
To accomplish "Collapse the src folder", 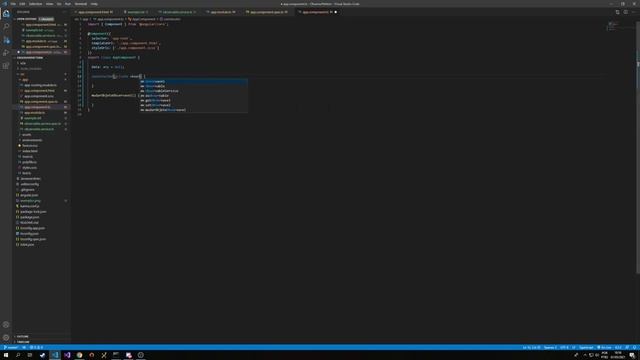I will 23,74.
